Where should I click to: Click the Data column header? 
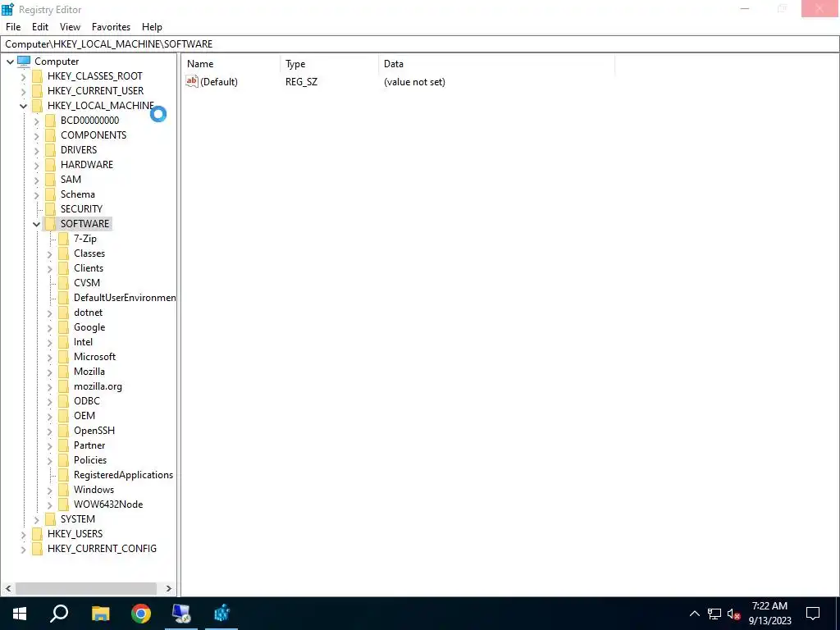tap(496, 64)
